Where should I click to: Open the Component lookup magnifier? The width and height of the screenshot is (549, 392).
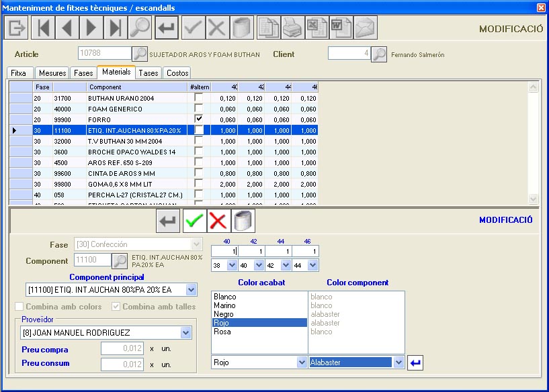(120, 260)
